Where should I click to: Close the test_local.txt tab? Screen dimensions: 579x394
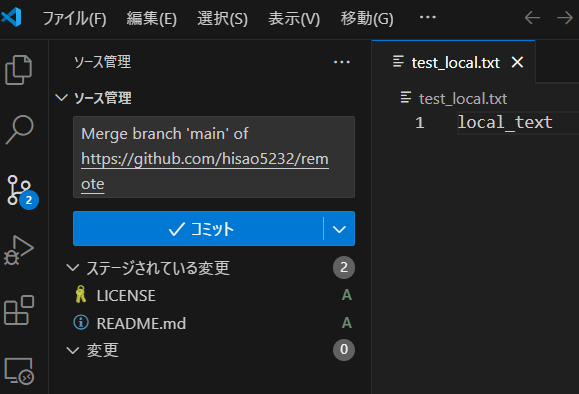click(x=517, y=62)
